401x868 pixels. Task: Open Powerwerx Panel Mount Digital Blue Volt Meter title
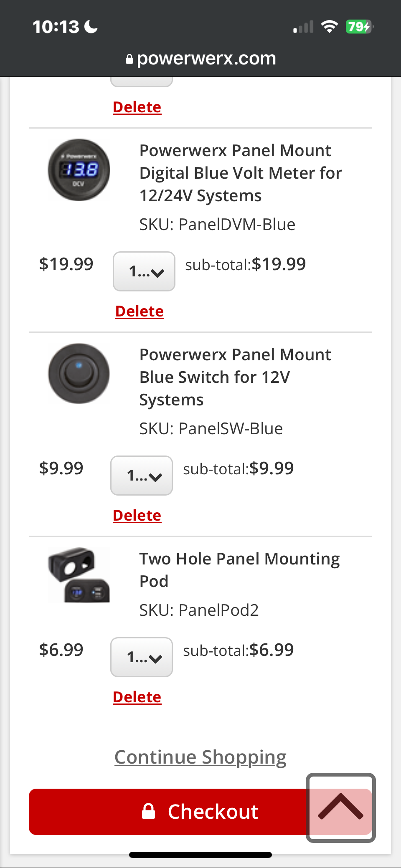241,173
